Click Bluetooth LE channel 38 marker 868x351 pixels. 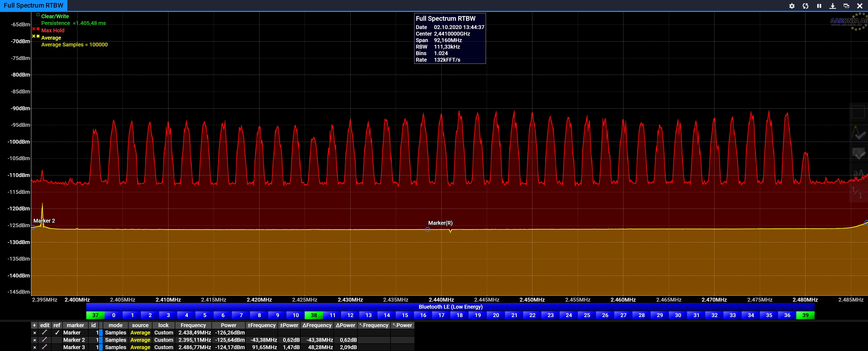click(314, 315)
